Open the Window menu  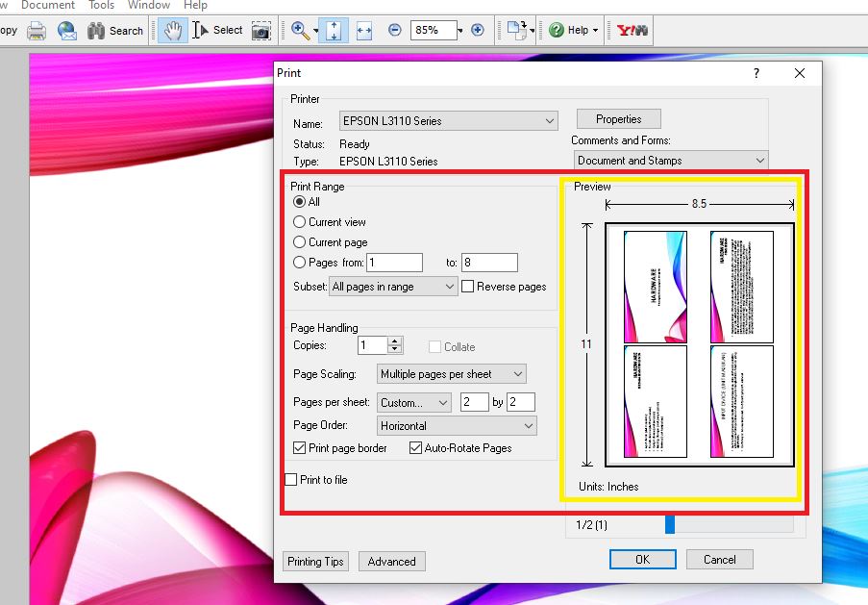tap(149, 5)
